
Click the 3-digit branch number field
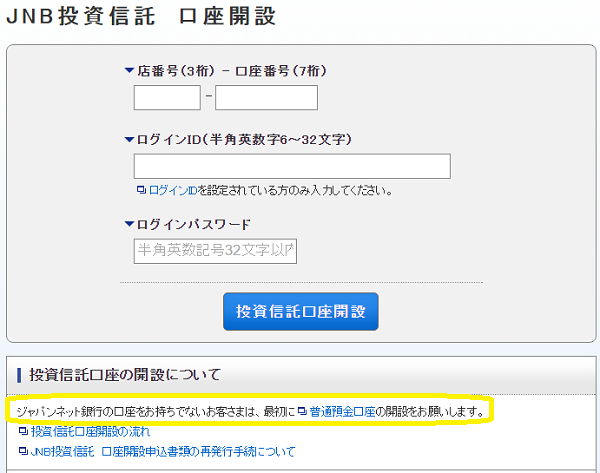pos(167,98)
